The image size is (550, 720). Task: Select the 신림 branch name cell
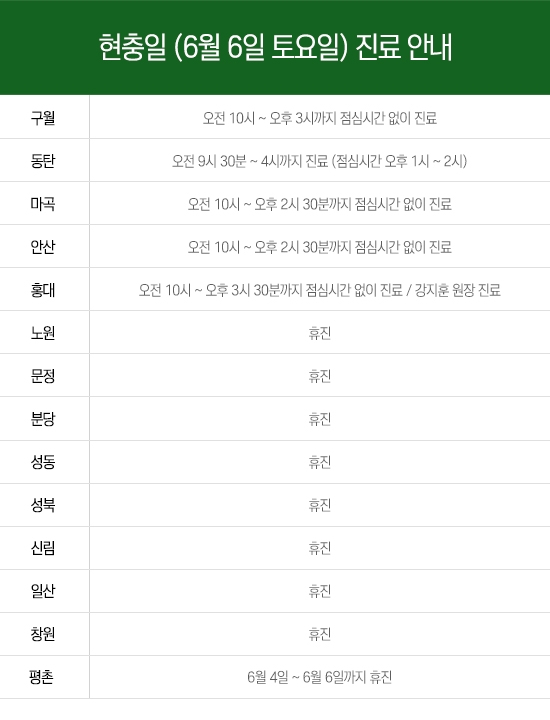43,548
